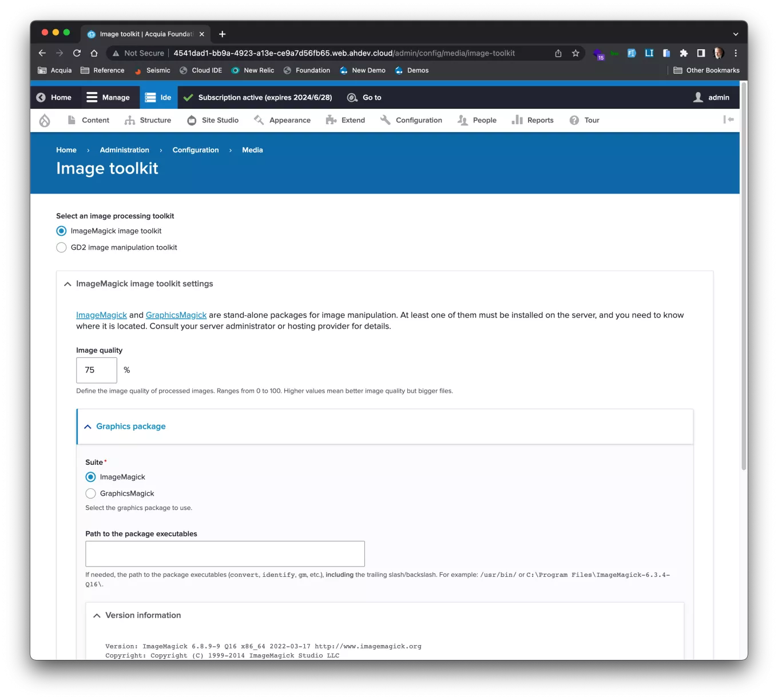Viewport: 778px width, 700px height.
Task: Collapse the Graphics package section
Action: pyautogui.click(x=88, y=426)
